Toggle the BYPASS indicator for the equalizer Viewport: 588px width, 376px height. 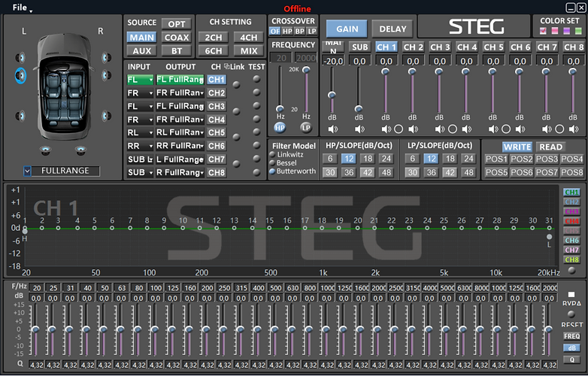coord(571,295)
